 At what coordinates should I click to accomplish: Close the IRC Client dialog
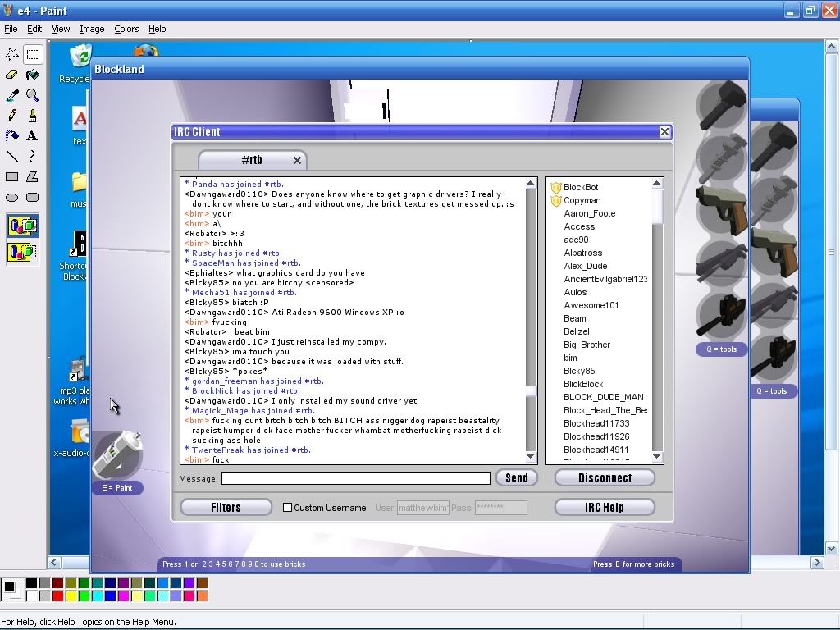(664, 132)
